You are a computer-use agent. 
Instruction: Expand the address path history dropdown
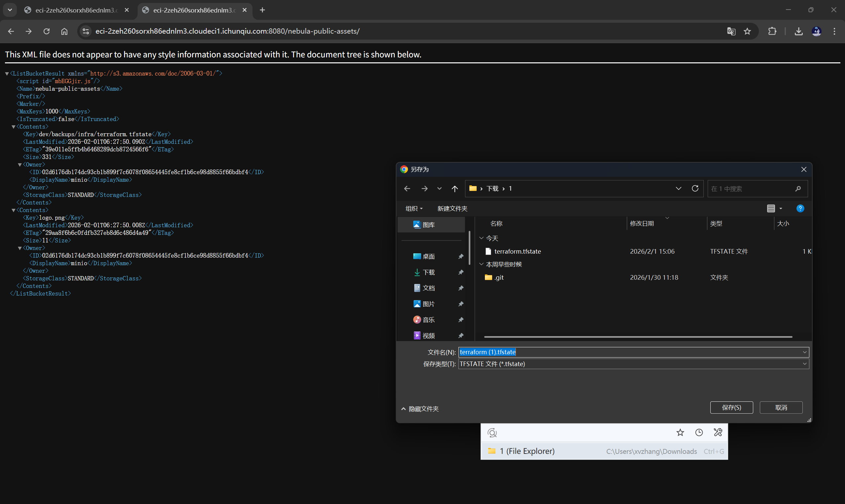[679, 188]
